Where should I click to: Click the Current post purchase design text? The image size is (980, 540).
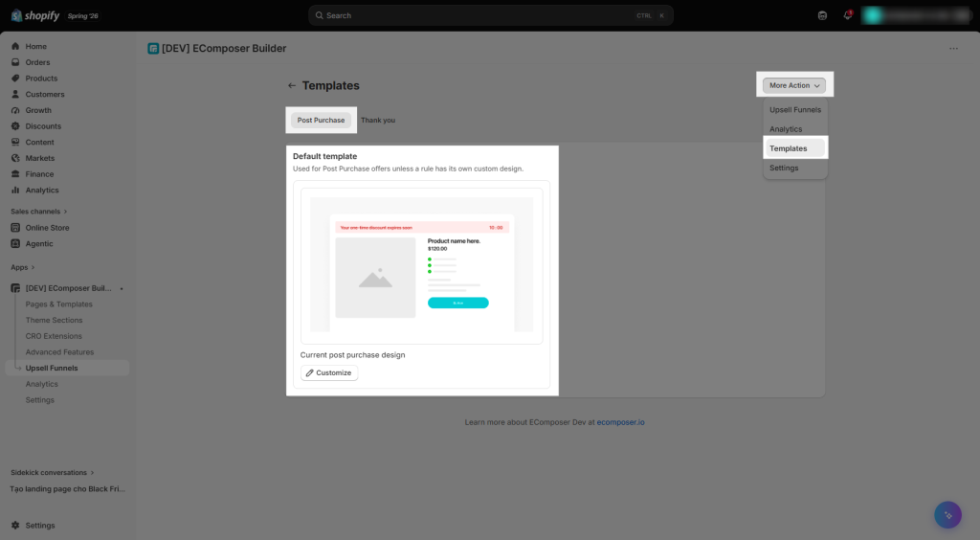352,355
